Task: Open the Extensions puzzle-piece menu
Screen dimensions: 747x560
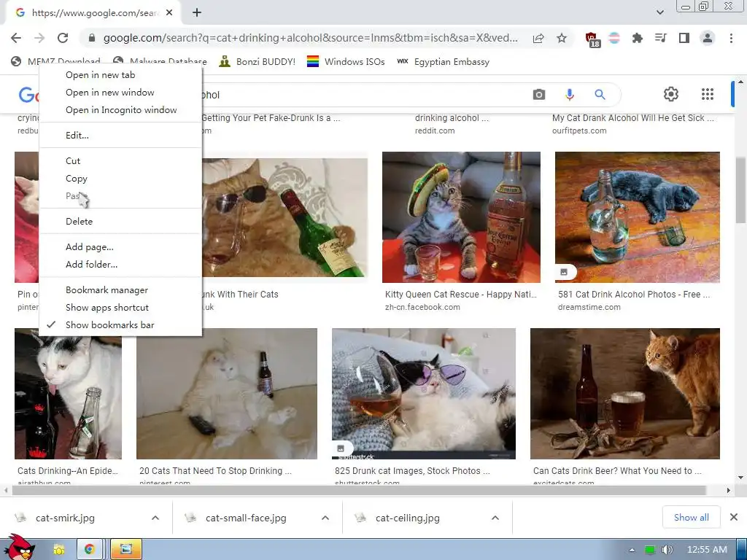Action: click(x=637, y=38)
